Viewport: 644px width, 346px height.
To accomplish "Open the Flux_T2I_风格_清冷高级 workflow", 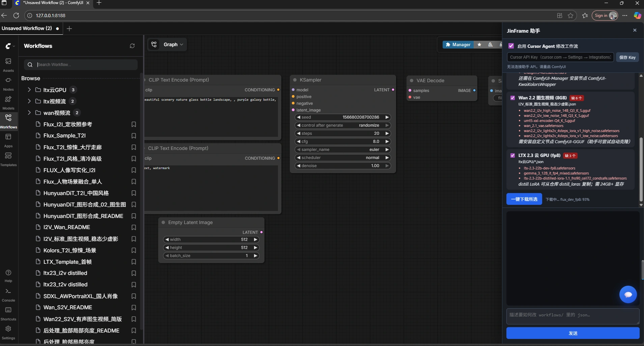I will pyautogui.click(x=73, y=159).
